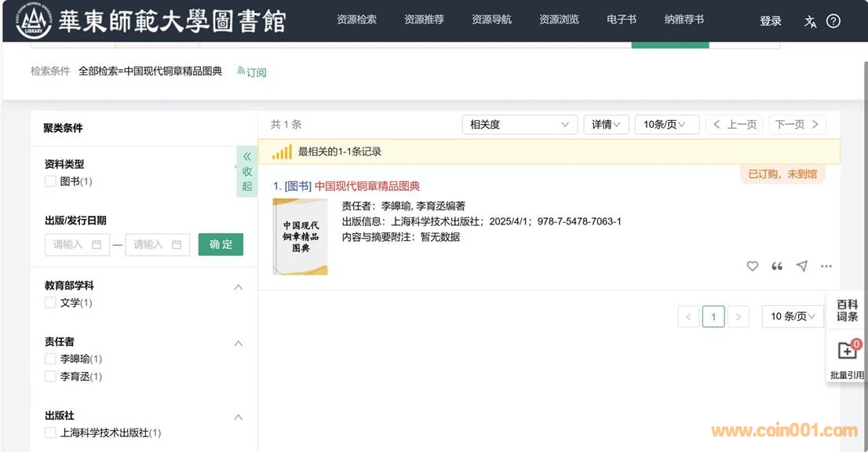
Task: Click the quotation cite icon
Action: [777, 266]
